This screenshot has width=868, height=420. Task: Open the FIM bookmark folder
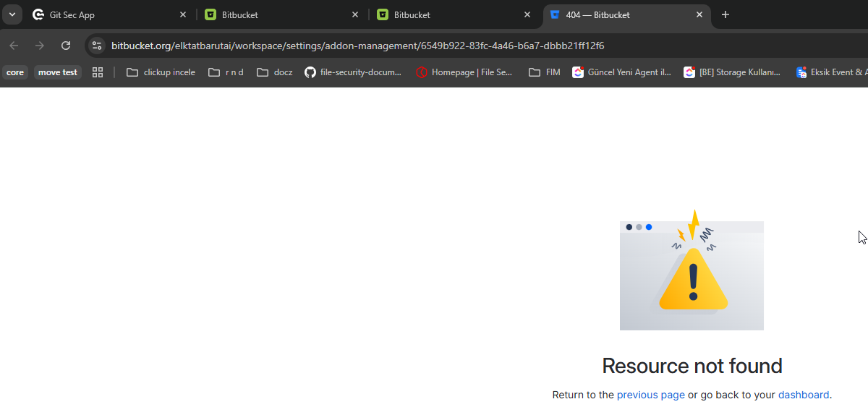[545, 72]
